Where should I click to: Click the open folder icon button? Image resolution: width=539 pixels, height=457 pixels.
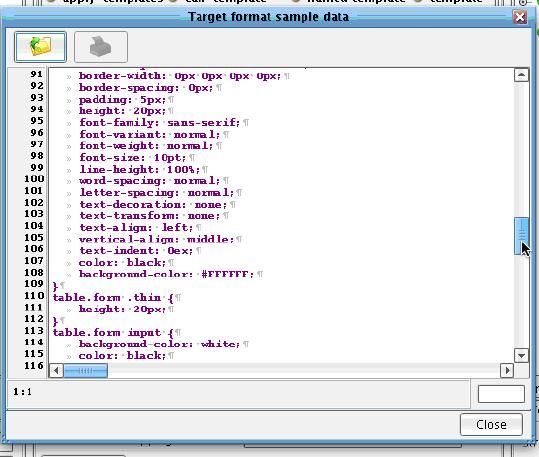coord(41,47)
